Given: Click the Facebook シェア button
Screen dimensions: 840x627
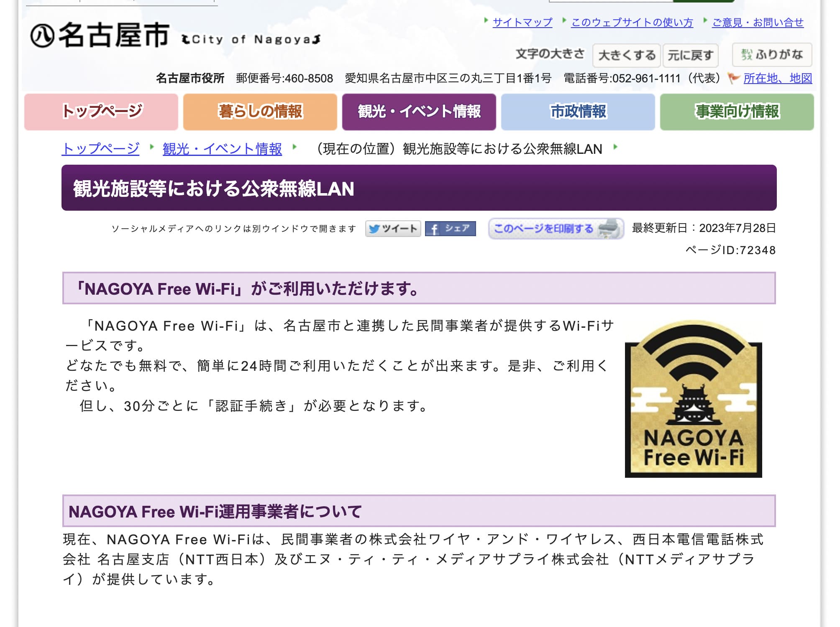Looking at the screenshot, I should [x=450, y=229].
